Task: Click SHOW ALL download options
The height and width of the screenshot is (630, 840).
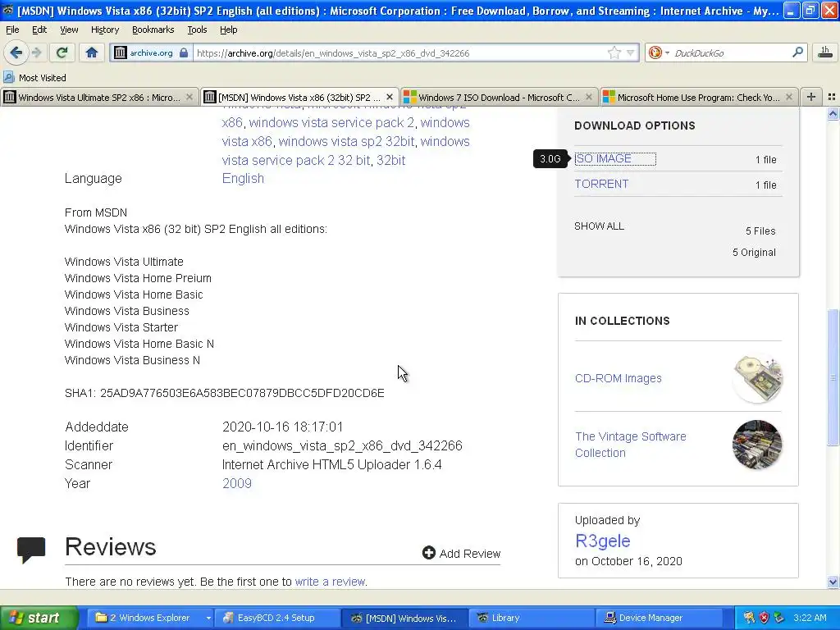Action: click(599, 226)
